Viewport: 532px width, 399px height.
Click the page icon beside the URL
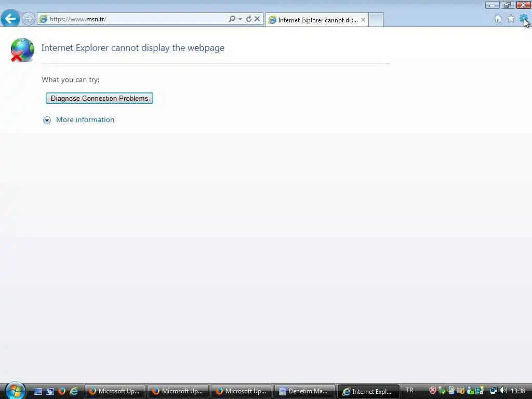pos(44,19)
